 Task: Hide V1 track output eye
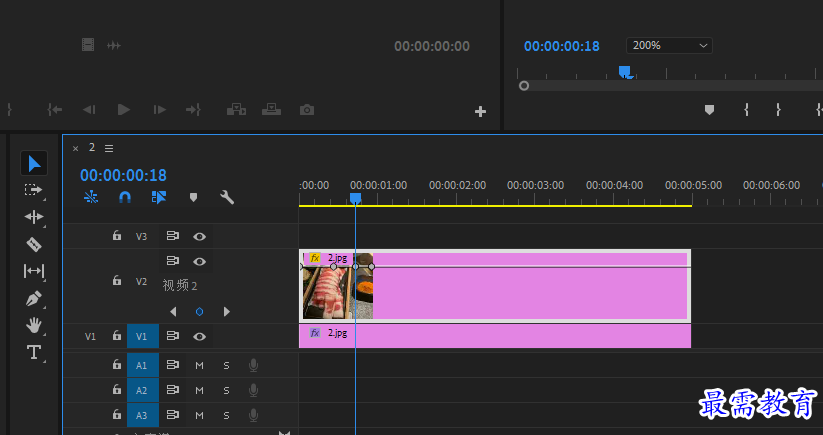click(199, 336)
